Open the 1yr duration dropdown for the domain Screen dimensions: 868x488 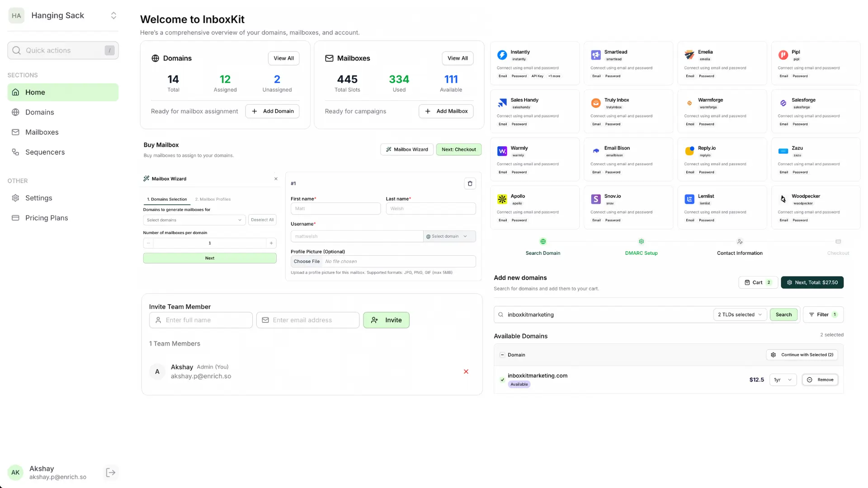[783, 380]
